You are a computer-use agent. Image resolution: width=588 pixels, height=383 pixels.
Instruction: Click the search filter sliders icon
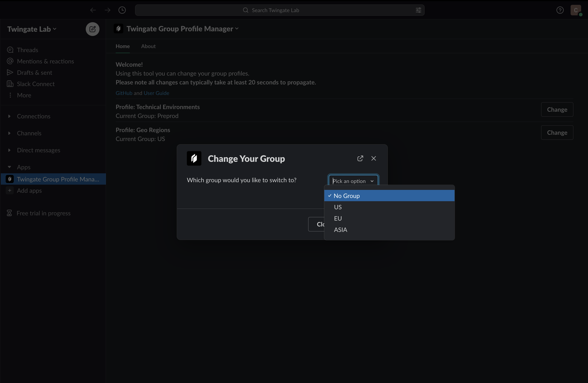pyautogui.click(x=418, y=10)
